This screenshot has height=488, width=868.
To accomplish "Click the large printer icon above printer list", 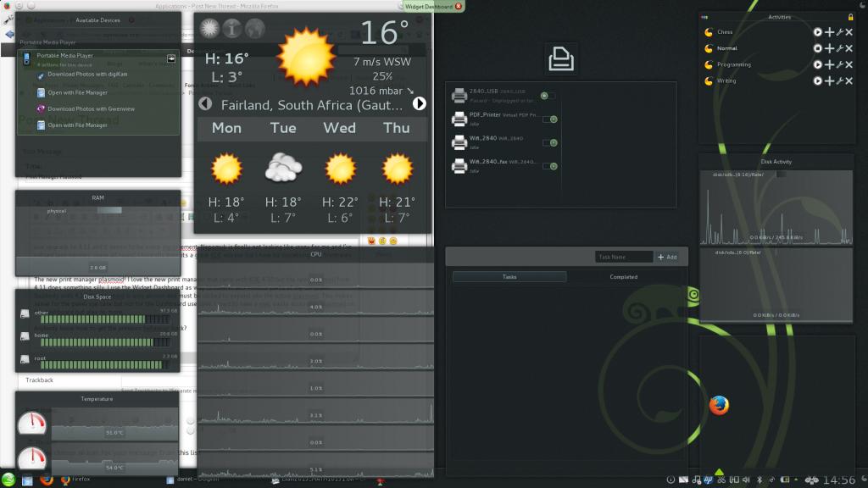I will (560, 58).
